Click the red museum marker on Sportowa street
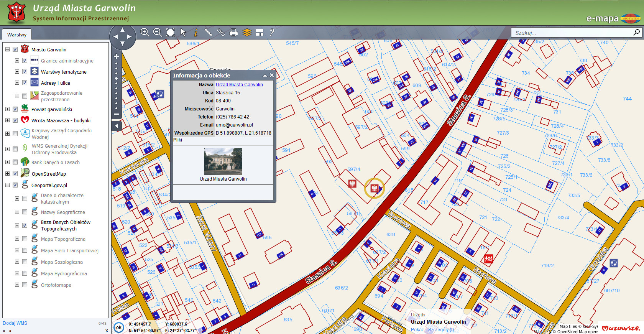Image resolution: width=644 pixels, height=334 pixels. [488, 259]
